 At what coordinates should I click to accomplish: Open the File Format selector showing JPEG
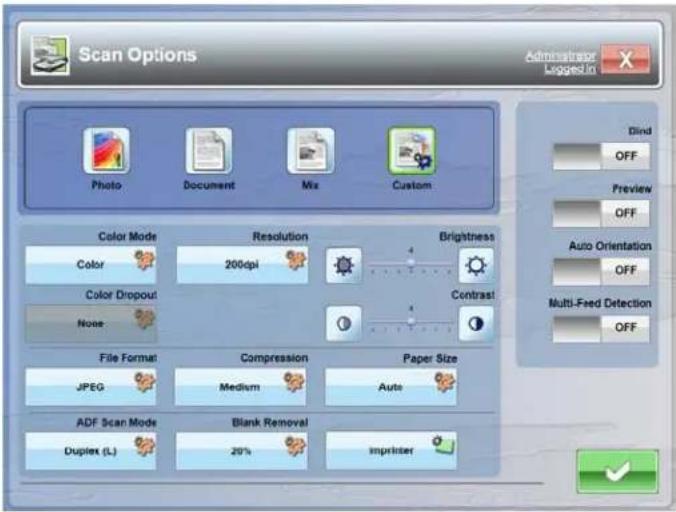[x=91, y=387]
